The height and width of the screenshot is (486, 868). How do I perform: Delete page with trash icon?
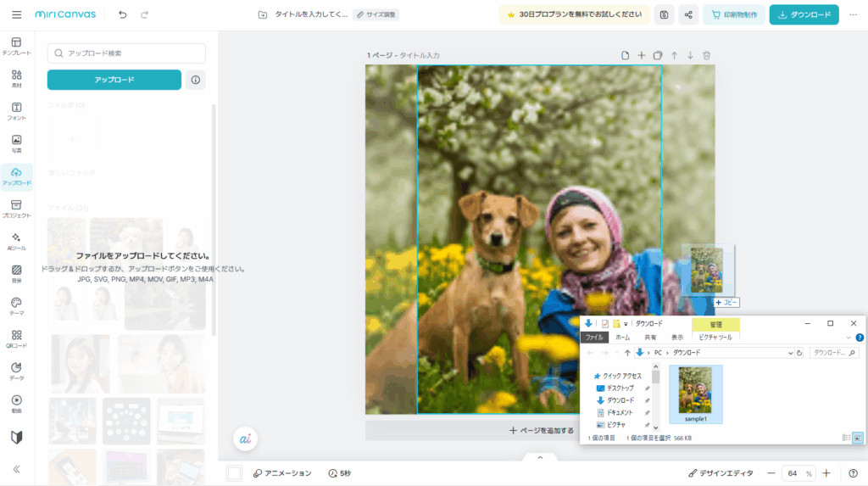pos(706,55)
